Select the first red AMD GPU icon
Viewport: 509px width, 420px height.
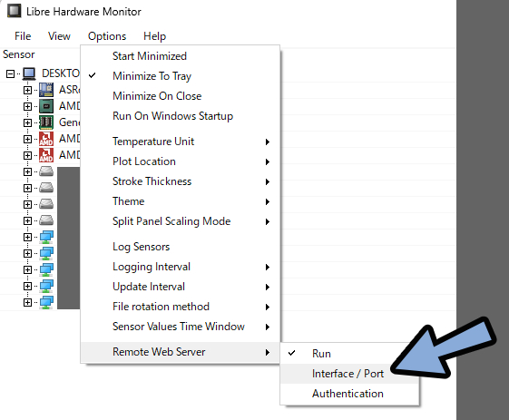(x=46, y=139)
